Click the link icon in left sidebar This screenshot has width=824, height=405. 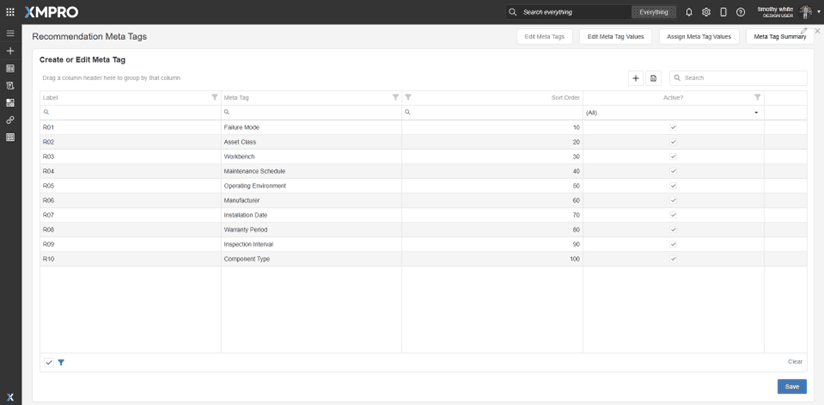[x=11, y=120]
